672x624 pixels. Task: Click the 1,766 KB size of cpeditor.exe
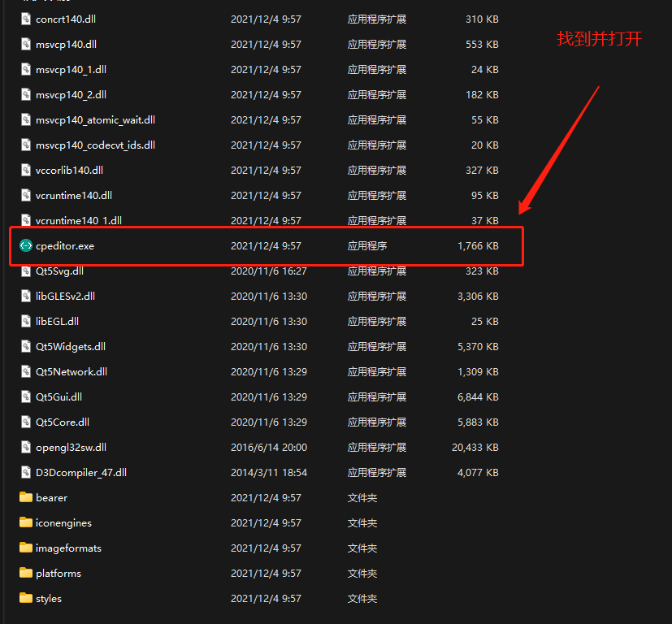pyautogui.click(x=478, y=245)
